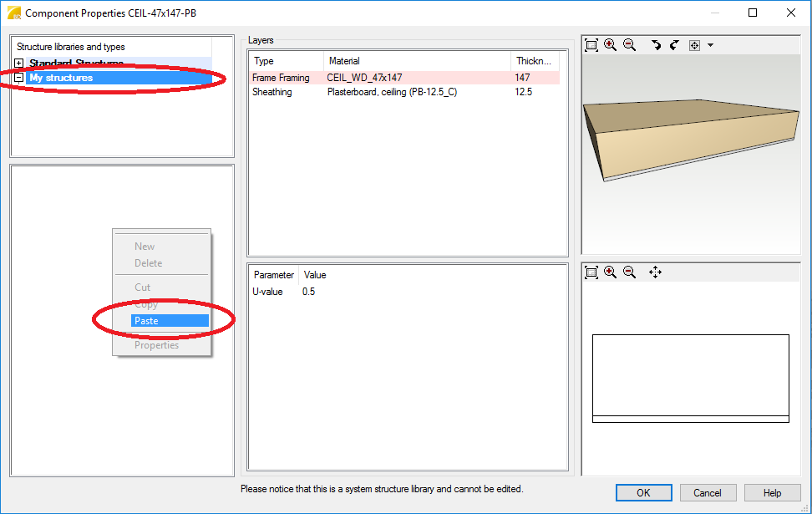Click the Component Properties title bar icon
The image size is (812, 514).
pos(14,13)
